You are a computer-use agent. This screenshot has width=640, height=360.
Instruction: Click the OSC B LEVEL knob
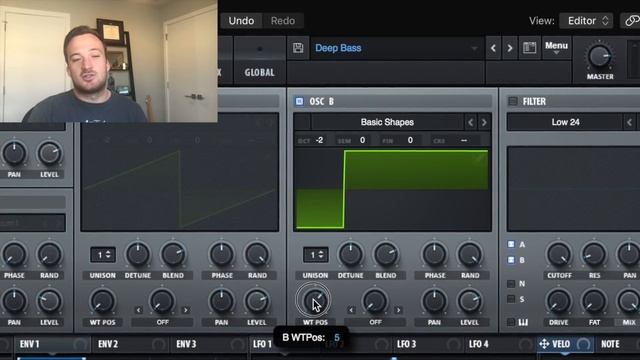click(x=469, y=301)
